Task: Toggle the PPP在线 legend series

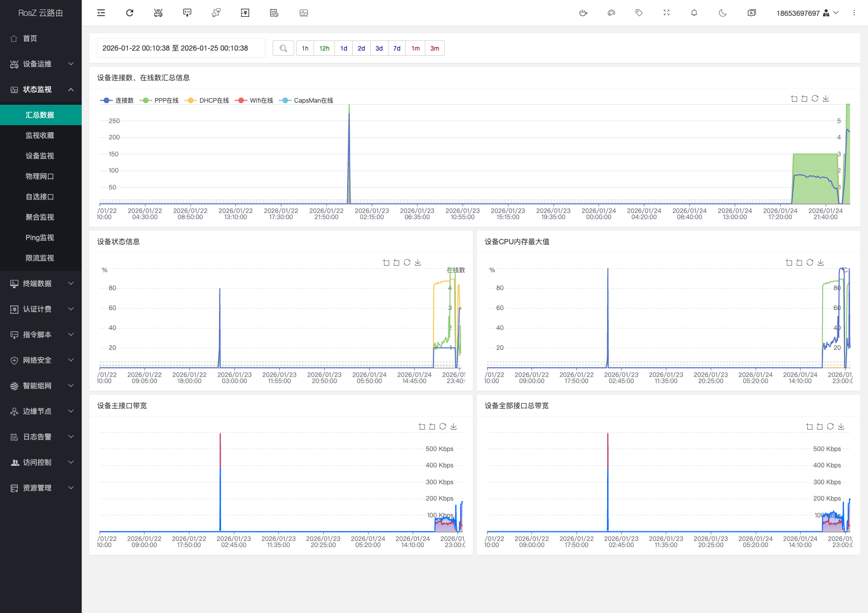Action: click(159, 101)
